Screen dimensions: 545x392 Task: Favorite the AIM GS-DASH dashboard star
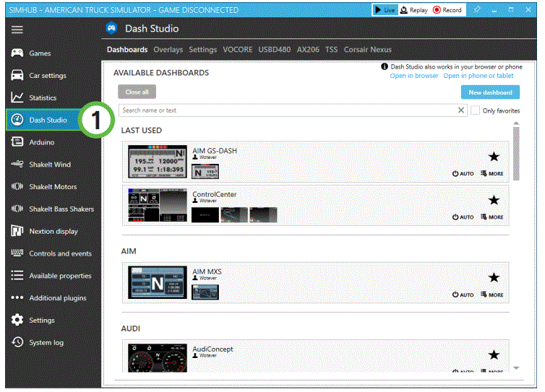494,157
